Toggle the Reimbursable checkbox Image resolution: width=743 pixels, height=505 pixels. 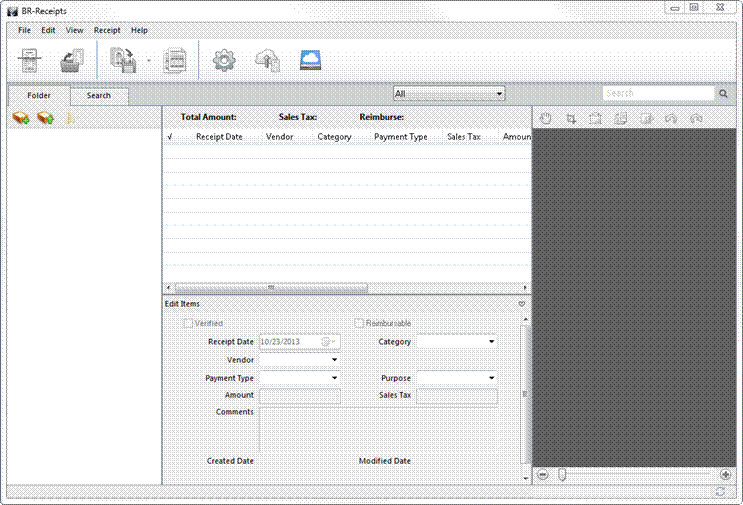[360, 323]
